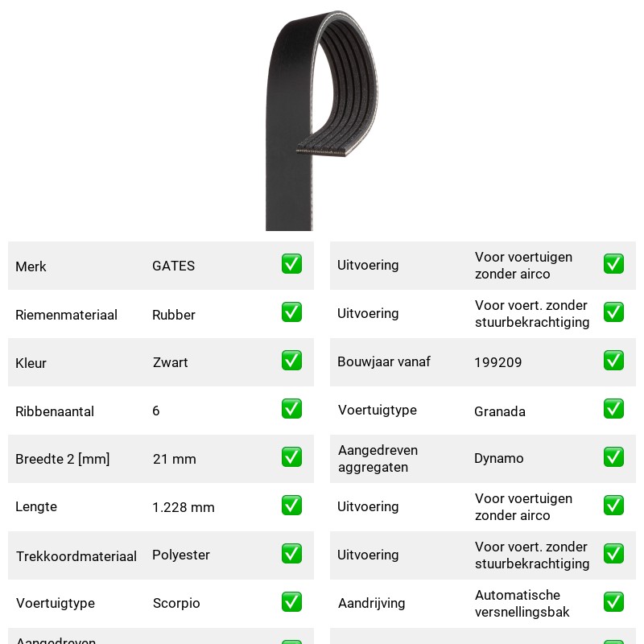Image resolution: width=644 pixels, height=644 pixels.
Task: Click the checkmark in the Voertuigtype Granada row
Action: pos(613,409)
